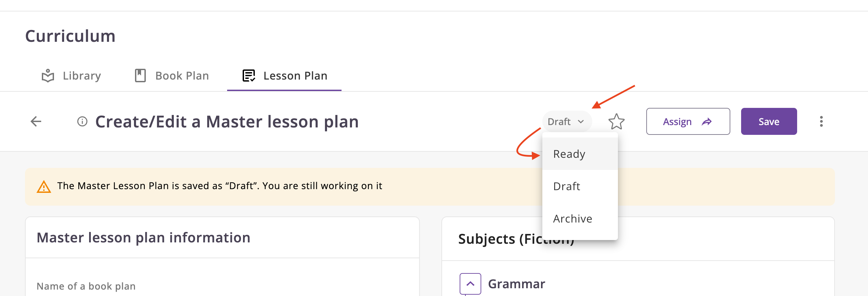Mark the lesson plan as favorite with the star
The width and height of the screenshot is (868, 296).
tap(616, 122)
